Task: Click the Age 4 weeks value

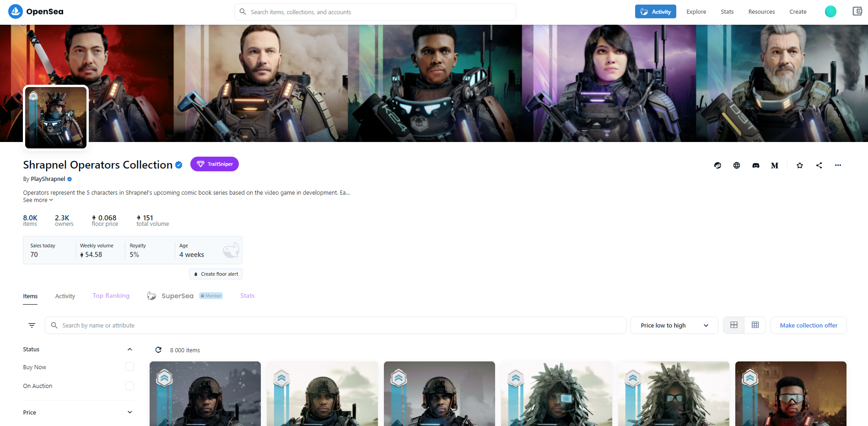Action: pyautogui.click(x=192, y=255)
